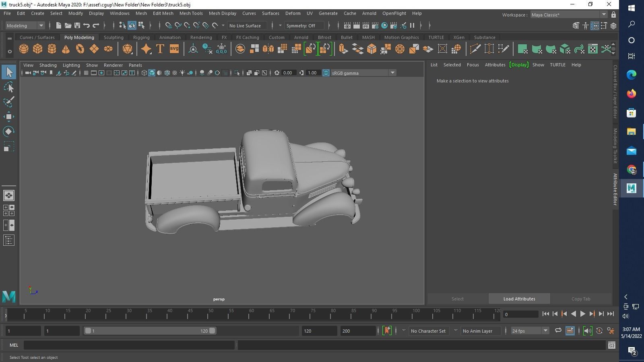Image resolution: width=644 pixels, height=362 pixels.
Task: Toggle the viewport grid display
Action: [x=86, y=73]
